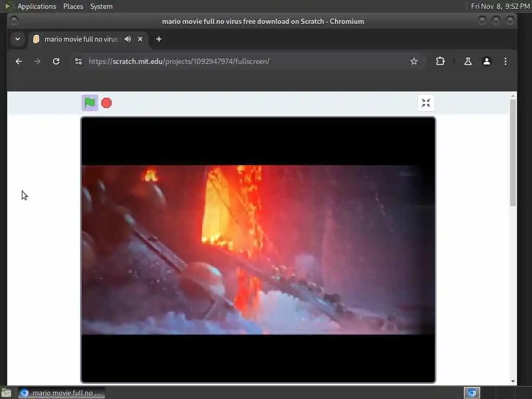Click the scrollbar down arrow
The height and width of the screenshot is (399, 532).
(x=513, y=381)
